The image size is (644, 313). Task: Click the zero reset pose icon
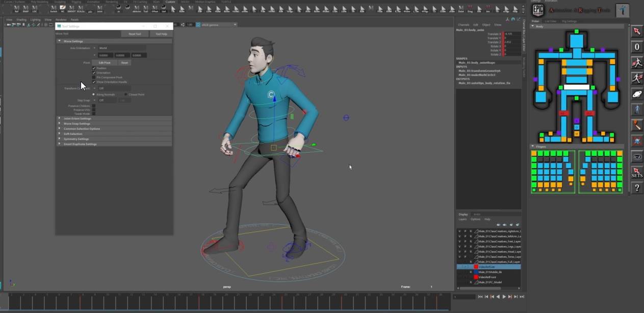637,47
